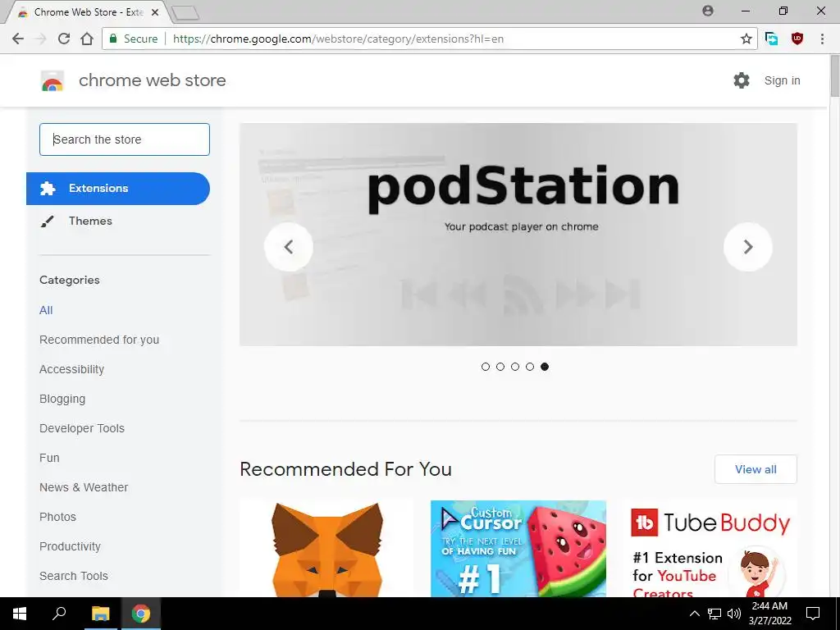
Task: Select the Extensions sidebar tab
Action: coord(118,189)
